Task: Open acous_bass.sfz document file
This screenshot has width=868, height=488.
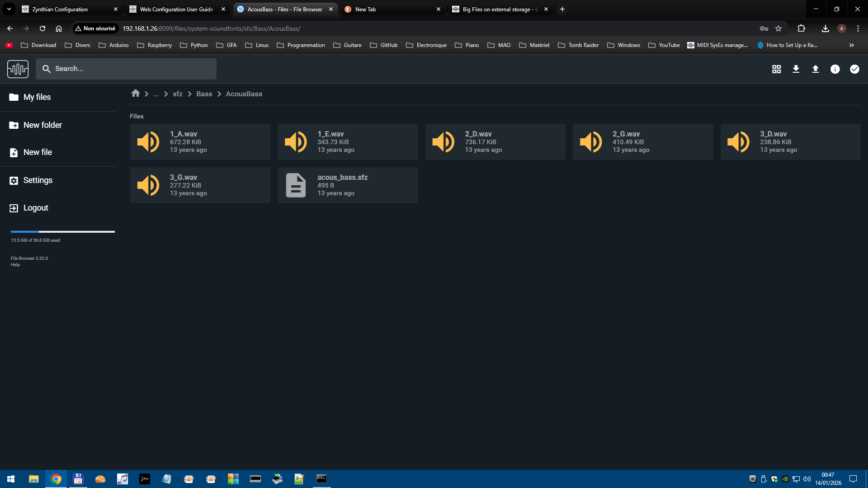Action: (347, 185)
